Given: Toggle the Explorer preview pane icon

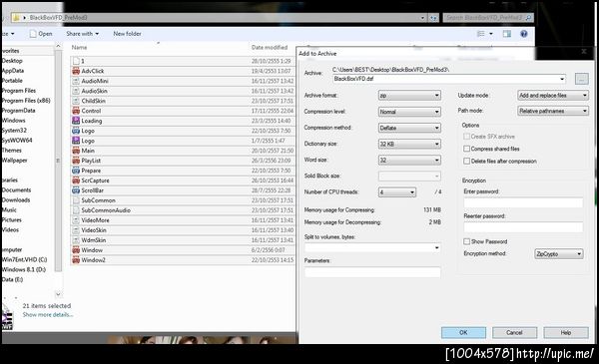Looking at the screenshot, I should coord(506,34).
